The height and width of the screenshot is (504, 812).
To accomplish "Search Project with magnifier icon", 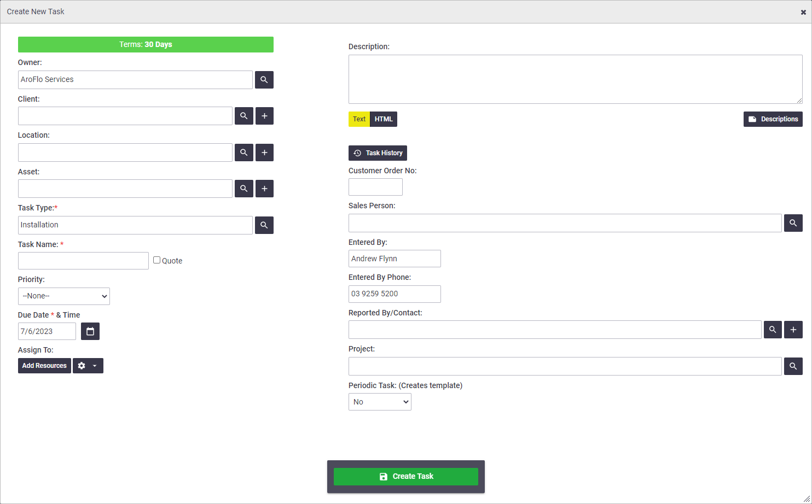I will (x=793, y=366).
